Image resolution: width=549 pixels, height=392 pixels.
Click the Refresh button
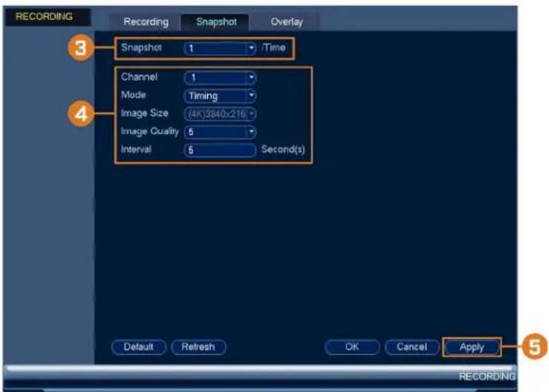click(198, 347)
